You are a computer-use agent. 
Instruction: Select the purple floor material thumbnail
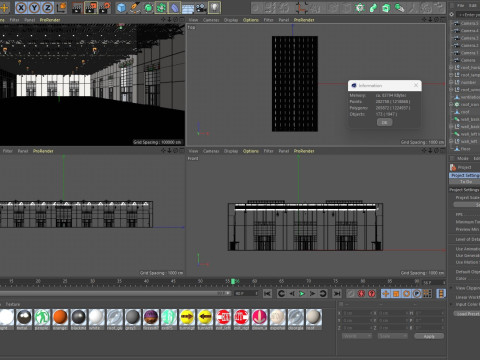click(151, 317)
